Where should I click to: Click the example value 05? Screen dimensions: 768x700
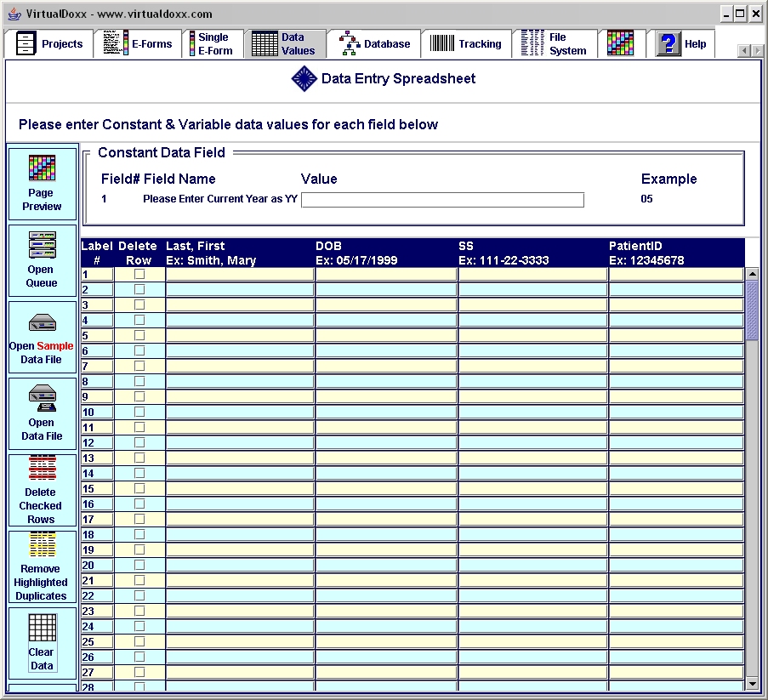click(x=646, y=199)
